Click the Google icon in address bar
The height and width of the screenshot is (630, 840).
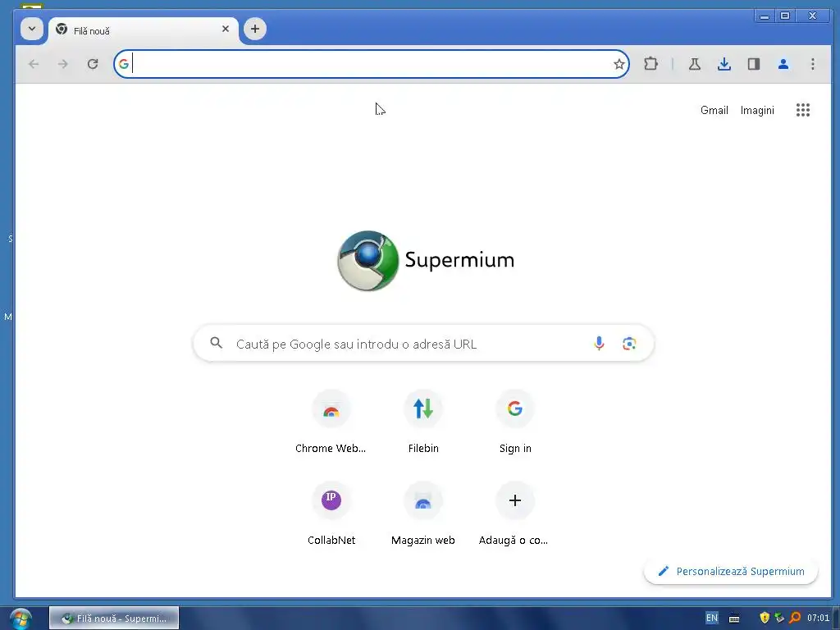tap(124, 64)
